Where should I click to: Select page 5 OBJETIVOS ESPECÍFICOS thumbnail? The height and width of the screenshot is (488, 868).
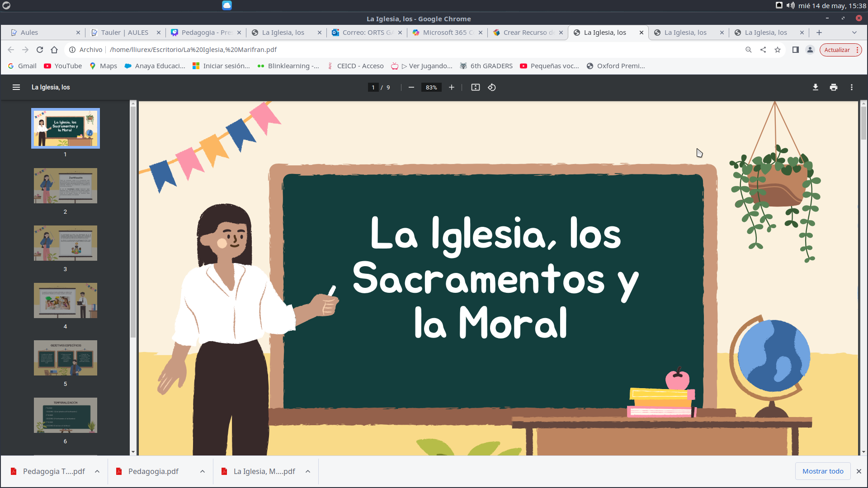(66, 358)
